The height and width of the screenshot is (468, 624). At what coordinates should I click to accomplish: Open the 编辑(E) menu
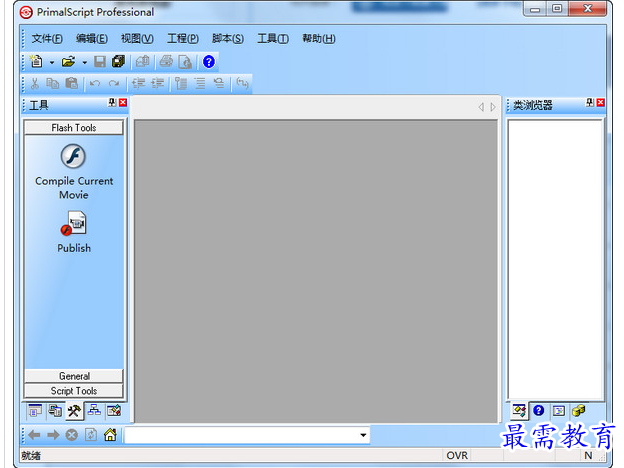[x=92, y=39]
